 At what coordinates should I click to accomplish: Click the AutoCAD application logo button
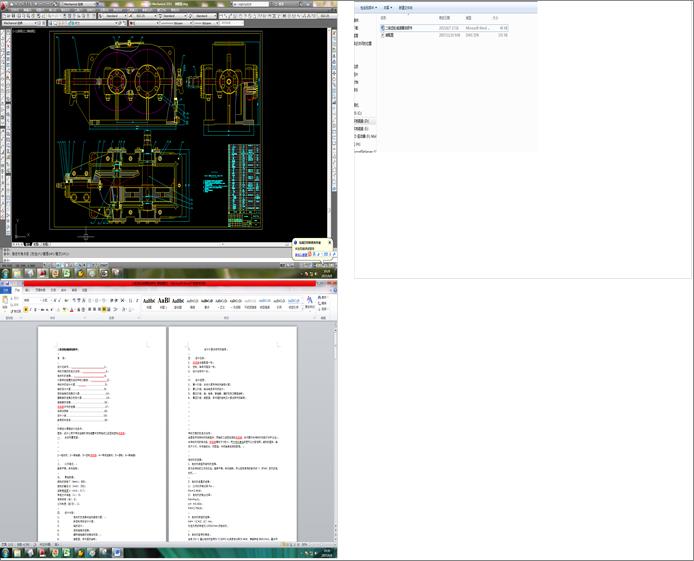5,5
